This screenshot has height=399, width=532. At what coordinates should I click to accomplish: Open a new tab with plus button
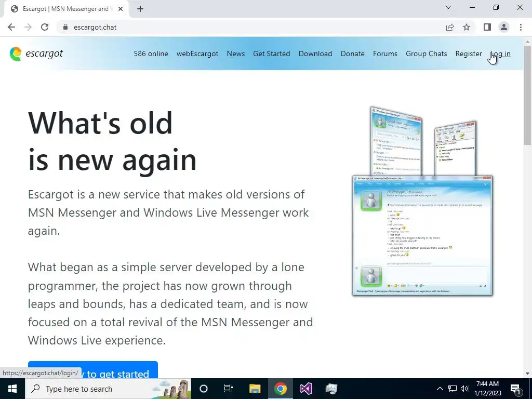coord(140,9)
